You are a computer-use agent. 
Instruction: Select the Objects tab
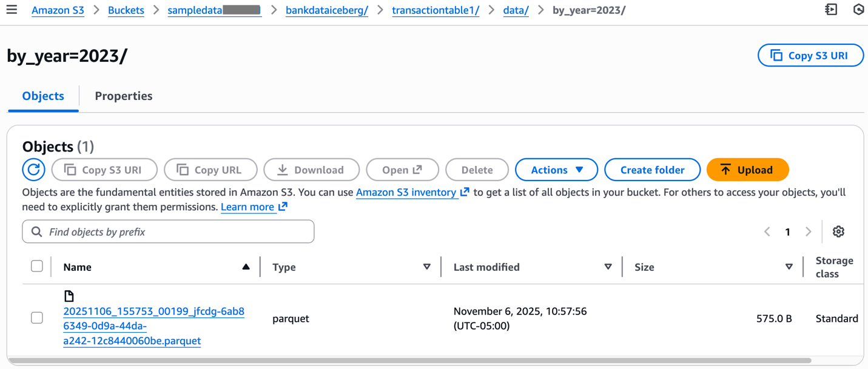coord(42,96)
